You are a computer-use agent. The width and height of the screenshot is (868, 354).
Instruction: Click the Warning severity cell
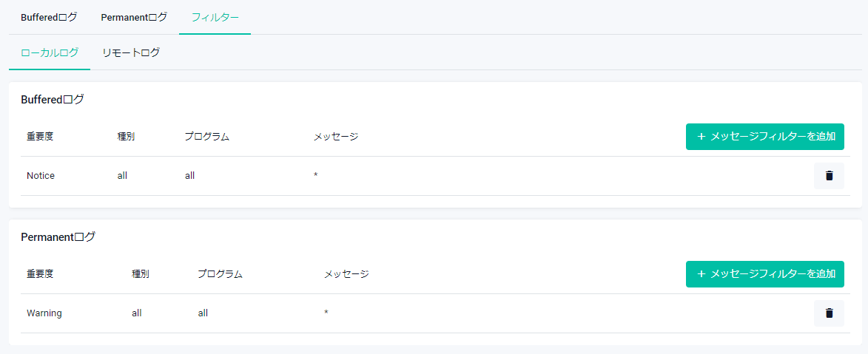(x=44, y=313)
